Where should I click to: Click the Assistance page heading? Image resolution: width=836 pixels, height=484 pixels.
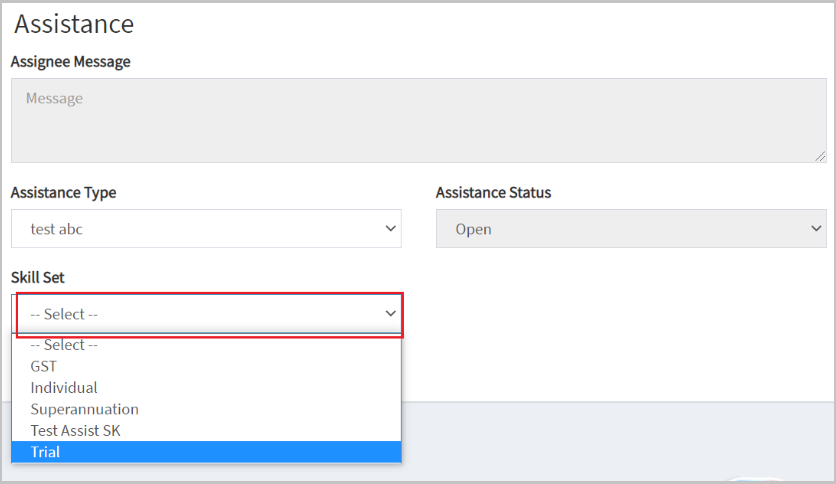coord(74,24)
